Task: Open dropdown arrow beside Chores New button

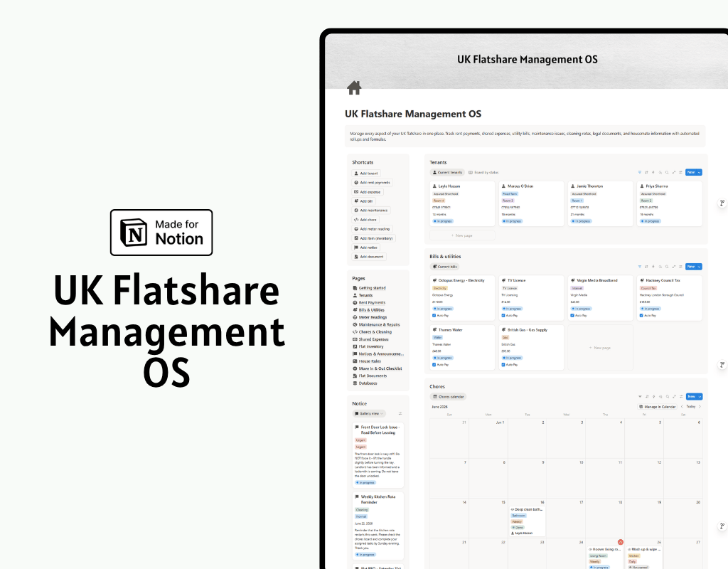Action: (700, 397)
